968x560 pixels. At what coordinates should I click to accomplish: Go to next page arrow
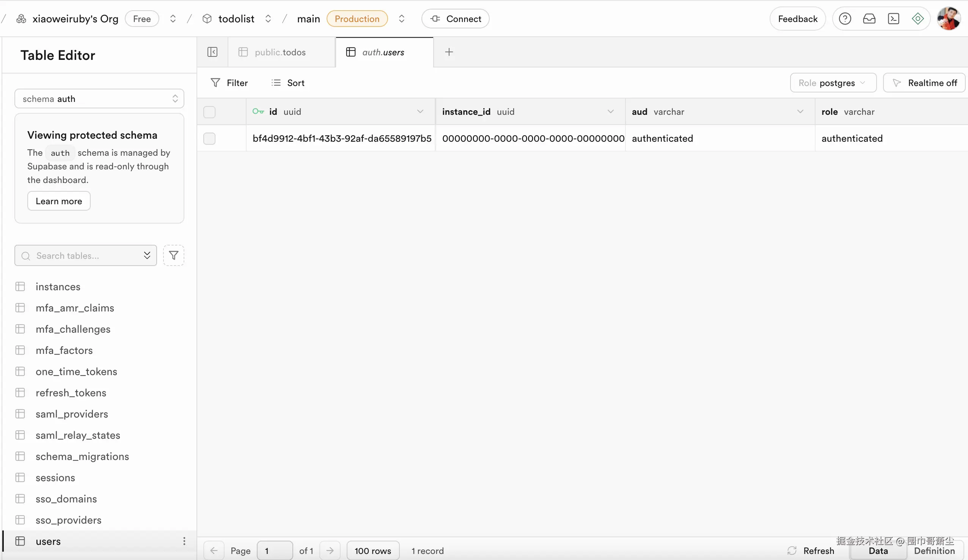330,551
